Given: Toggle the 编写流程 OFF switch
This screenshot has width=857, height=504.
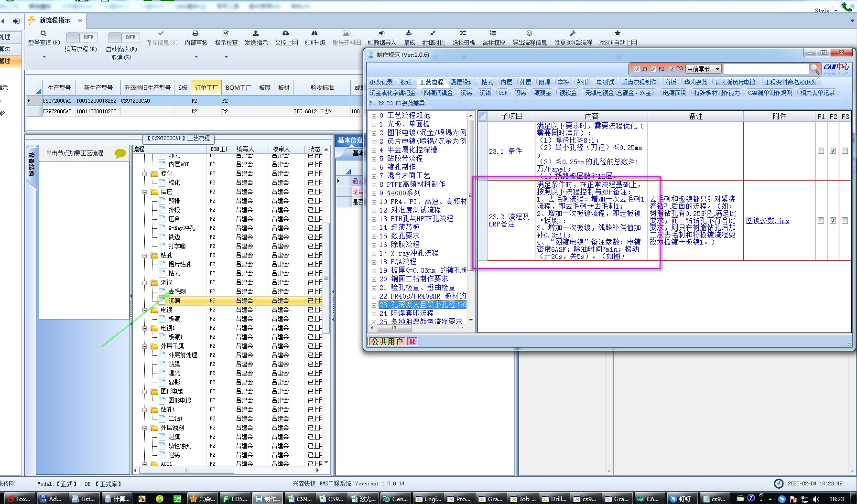Looking at the screenshot, I should [81, 37].
